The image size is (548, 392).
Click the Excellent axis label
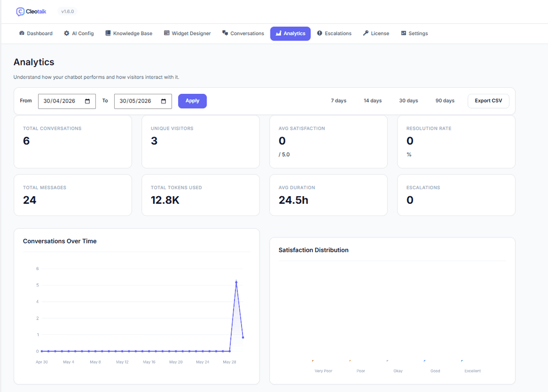coord(472,371)
